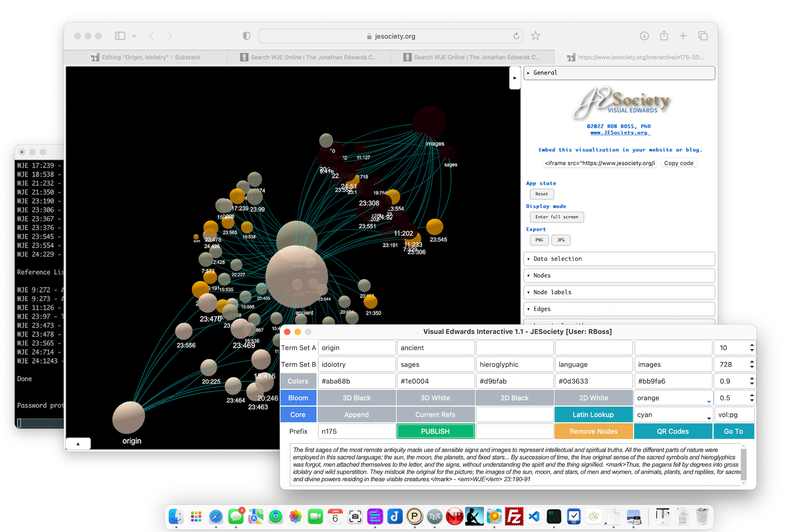Click the Term Set B idolotry field
The height and width of the screenshot is (532, 785).
(x=357, y=364)
